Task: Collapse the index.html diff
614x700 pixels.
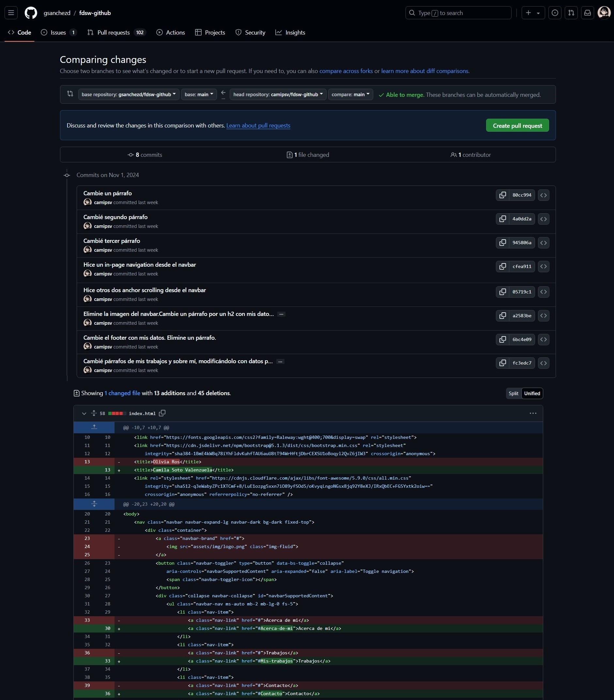Action: [84, 413]
